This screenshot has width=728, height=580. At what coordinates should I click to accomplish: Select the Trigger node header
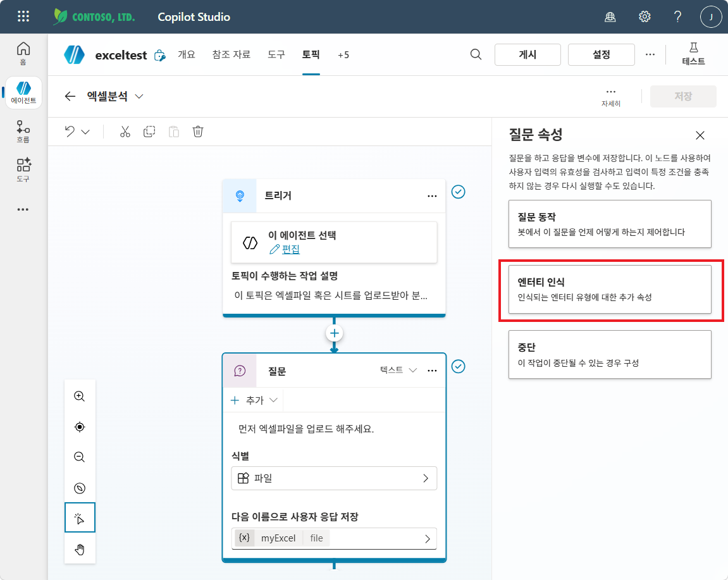pyautogui.click(x=335, y=196)
